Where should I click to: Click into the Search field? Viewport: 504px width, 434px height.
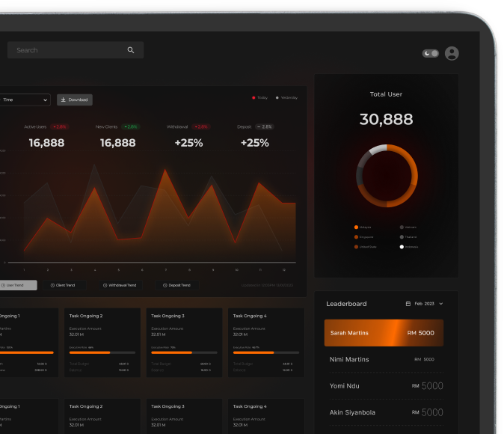(67, 50)
